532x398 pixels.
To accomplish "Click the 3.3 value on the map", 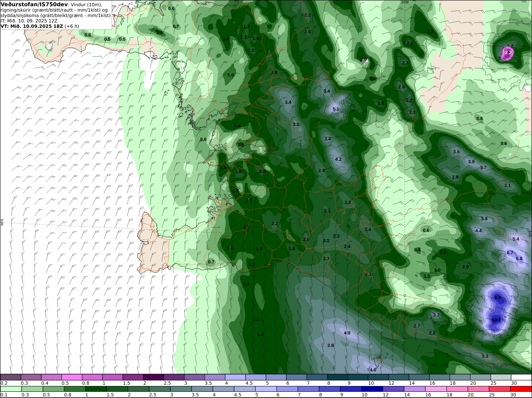I will 485,356.
